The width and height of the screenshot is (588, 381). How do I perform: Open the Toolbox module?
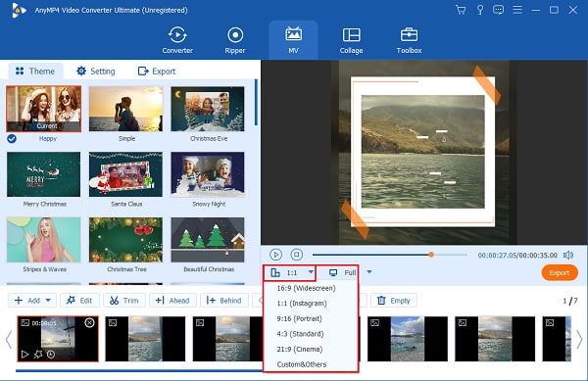[x=409, y=40]
